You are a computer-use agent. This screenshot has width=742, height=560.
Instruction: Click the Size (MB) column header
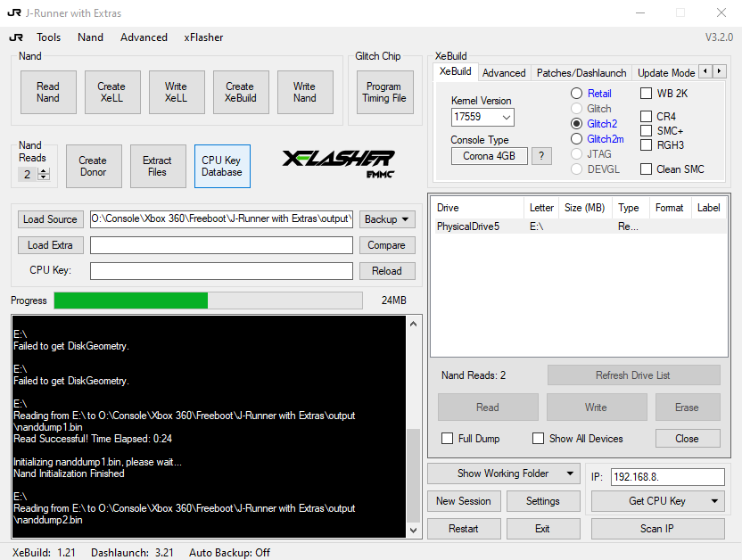tap(586, 208)
